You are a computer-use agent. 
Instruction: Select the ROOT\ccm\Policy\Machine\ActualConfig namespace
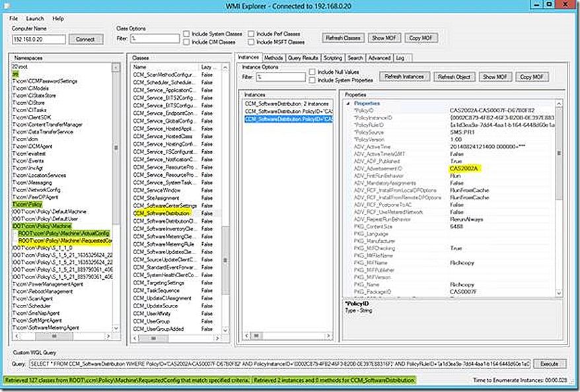click(x=63, y=234)
